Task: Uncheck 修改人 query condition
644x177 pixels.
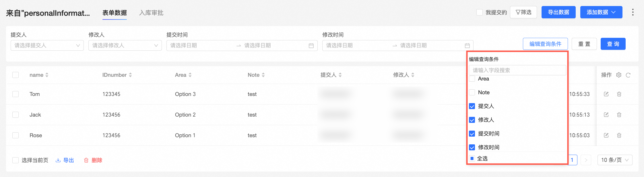Action: click(x=472, y=120)
